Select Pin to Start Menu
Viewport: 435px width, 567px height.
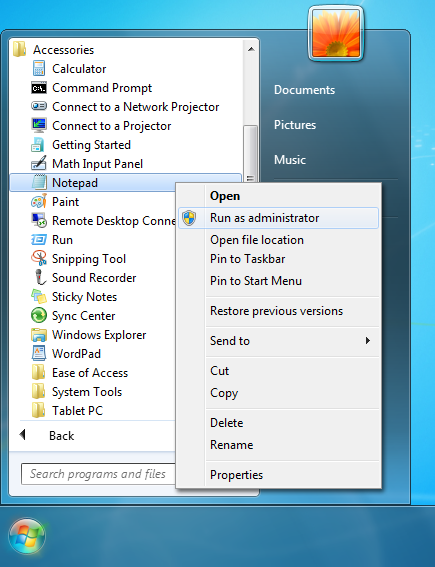[x=278, y=281]
